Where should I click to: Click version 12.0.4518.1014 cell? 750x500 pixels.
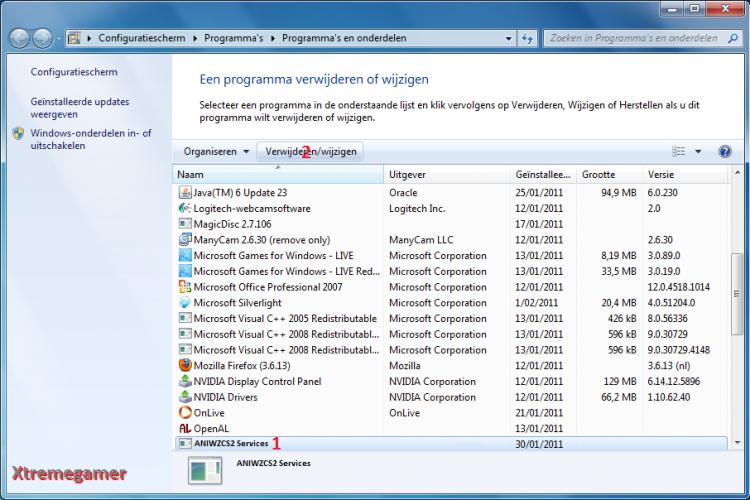pyautogui.click(x=679, y=287)
